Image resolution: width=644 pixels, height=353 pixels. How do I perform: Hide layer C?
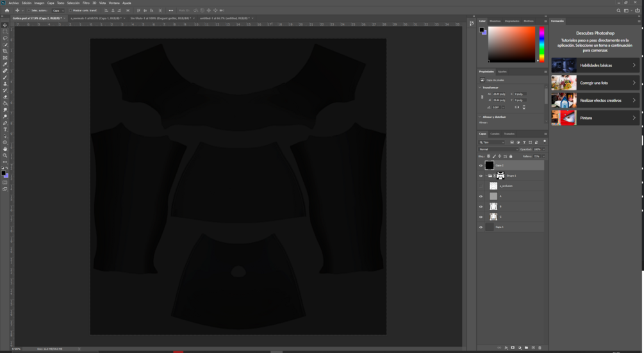[x=481, y=217]
